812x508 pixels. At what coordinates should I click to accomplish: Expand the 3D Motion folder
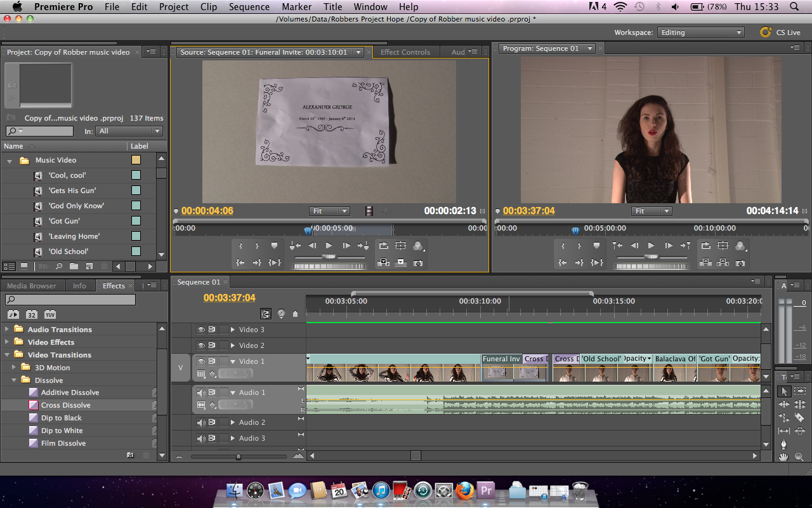[14, 367]
